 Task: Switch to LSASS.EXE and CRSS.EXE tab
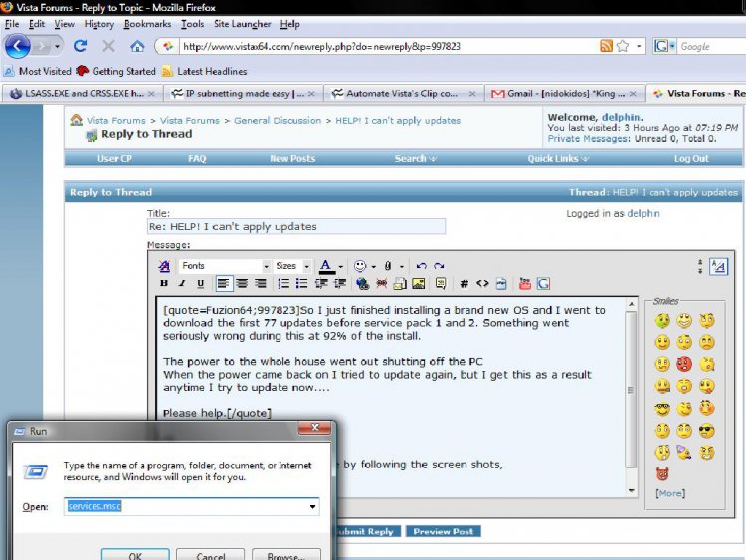coord(83,93)
